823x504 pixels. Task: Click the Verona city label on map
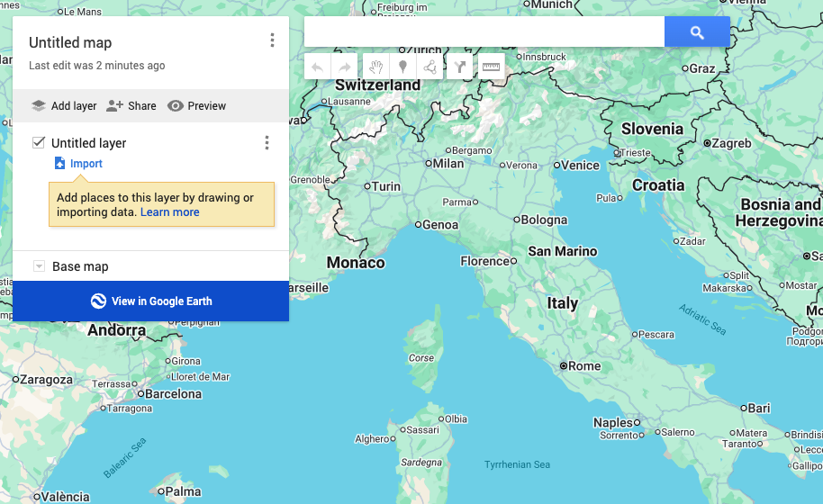click(x=521, y=166)
